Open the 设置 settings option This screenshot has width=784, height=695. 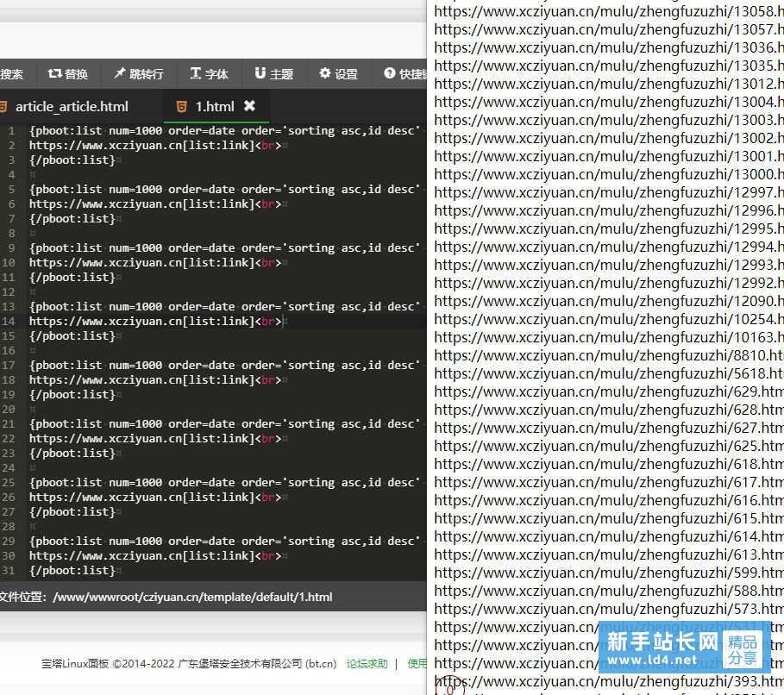point(338,74)
